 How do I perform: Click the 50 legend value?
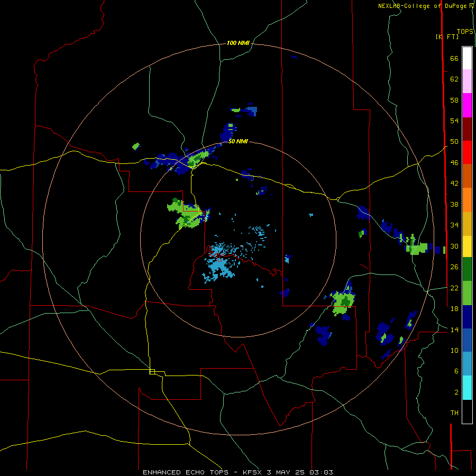[x=454, y=142]
